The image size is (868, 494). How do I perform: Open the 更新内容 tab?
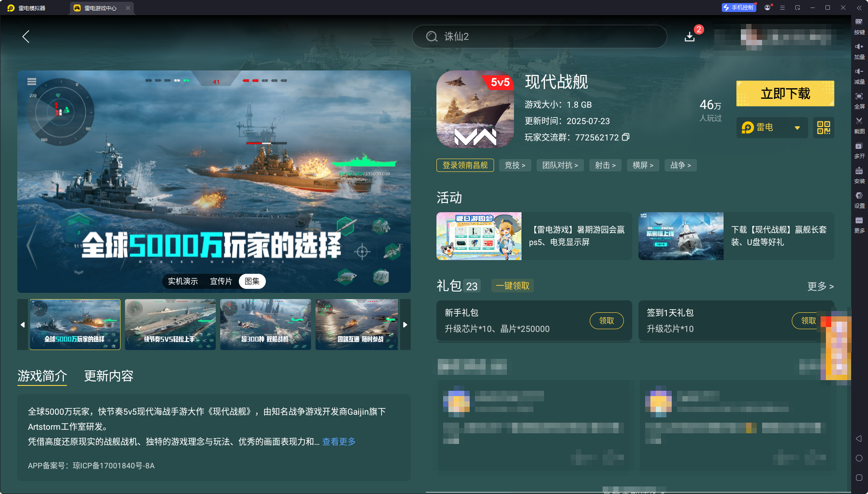[x=109, y=376]
